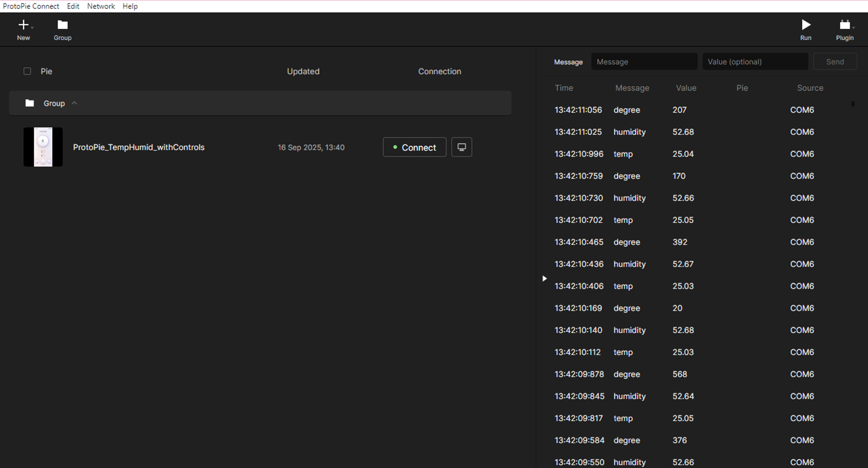Open the Network menu

101,6
